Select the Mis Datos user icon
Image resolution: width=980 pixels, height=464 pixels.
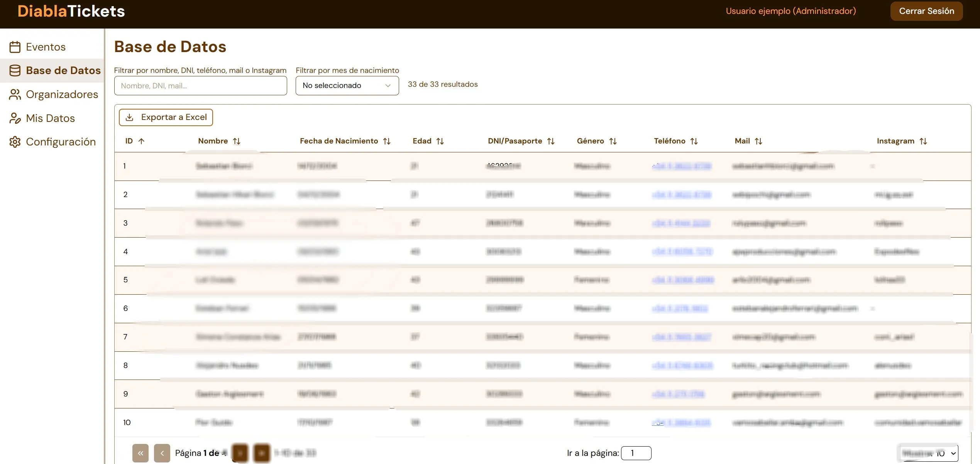pos(15,118)
